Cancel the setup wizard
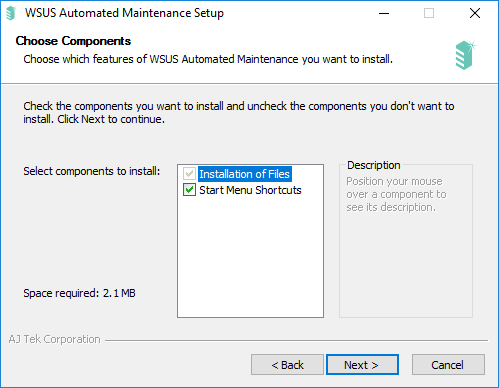The width and height of the screenshot is (499, 388). click(x=448, y=365)
